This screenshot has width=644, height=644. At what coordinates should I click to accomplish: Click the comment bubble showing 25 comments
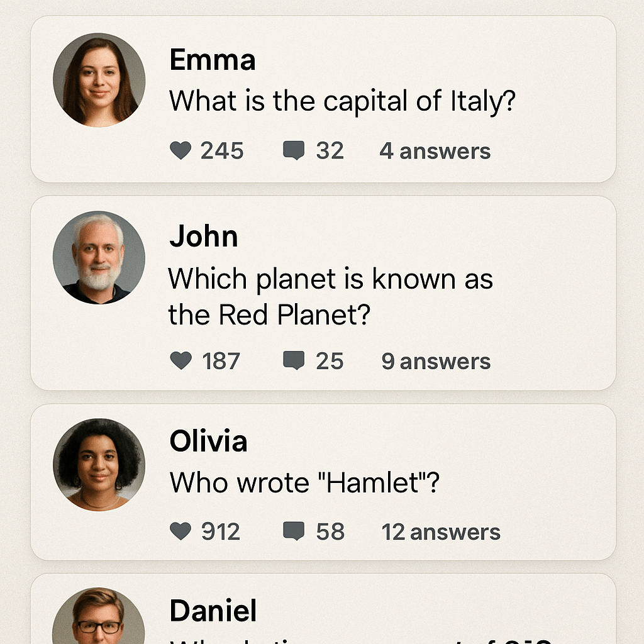point(293,361)
